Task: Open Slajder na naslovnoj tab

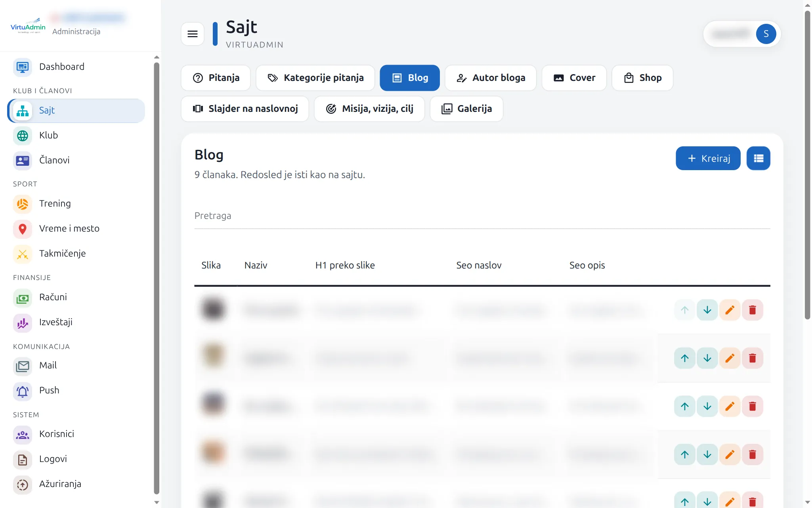Action: tap(245, 109)
